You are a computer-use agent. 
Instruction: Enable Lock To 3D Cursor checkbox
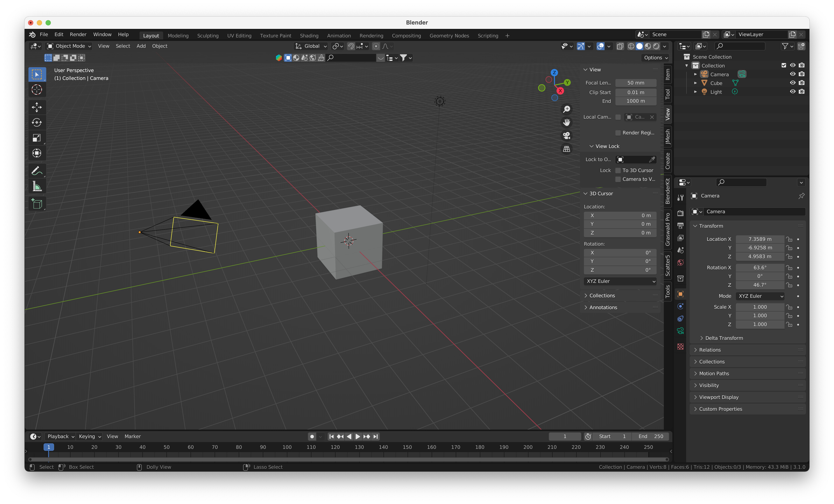(x=618, y=170)
